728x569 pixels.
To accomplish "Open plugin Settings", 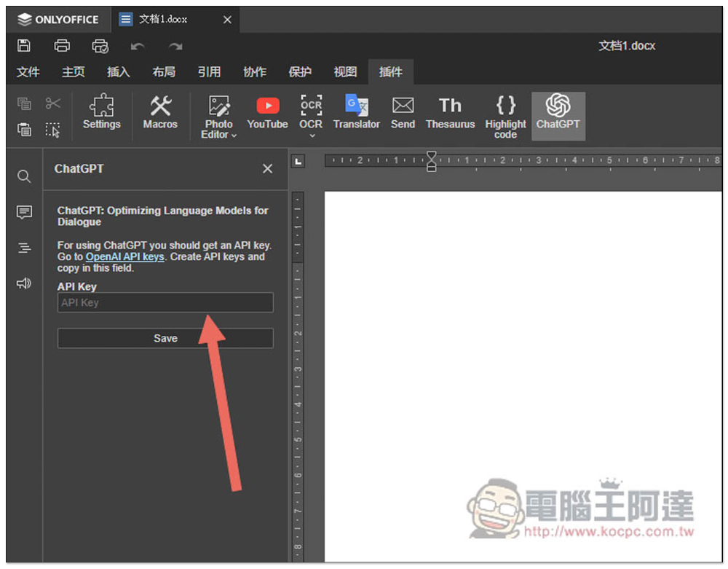I will pyautogui.click(x=102, y=113).
